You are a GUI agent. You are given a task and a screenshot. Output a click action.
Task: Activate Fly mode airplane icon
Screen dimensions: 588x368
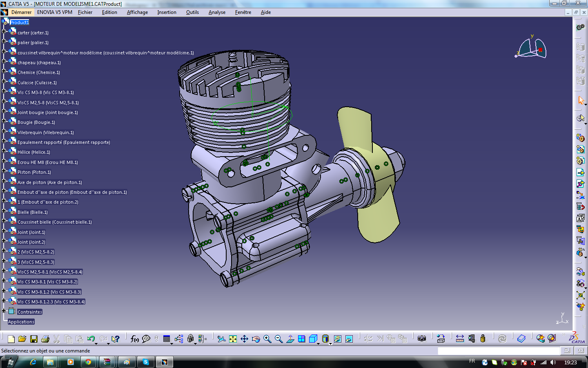221,339
